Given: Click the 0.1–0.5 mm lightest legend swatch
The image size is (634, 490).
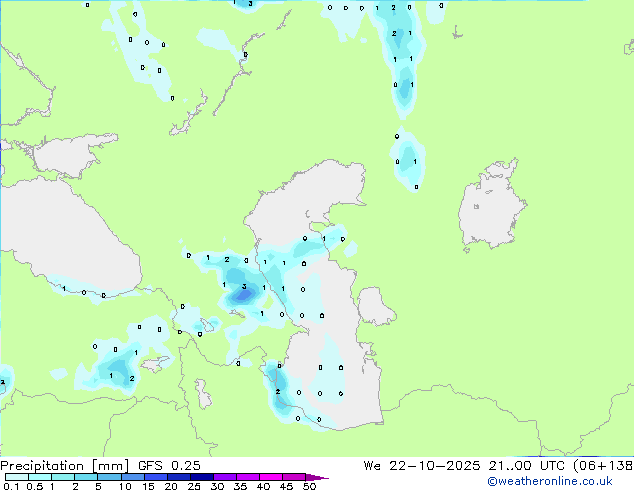Looking at the screenshot, I should coord(17,477).
